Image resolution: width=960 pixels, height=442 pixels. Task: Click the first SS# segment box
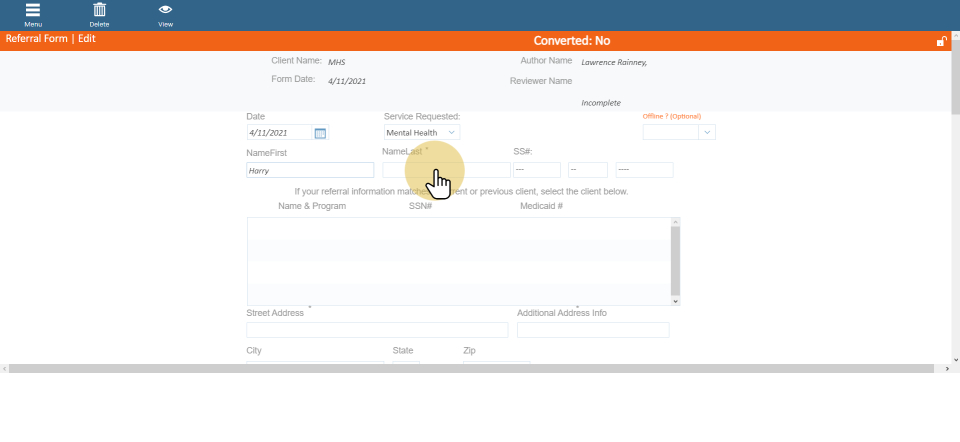click(536, 170)
